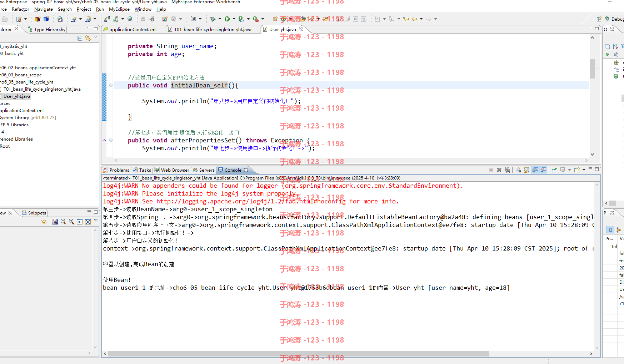Select User_yht.java in the project tree
The width and height of the screenshot is (624, 364).
point(17,96)
